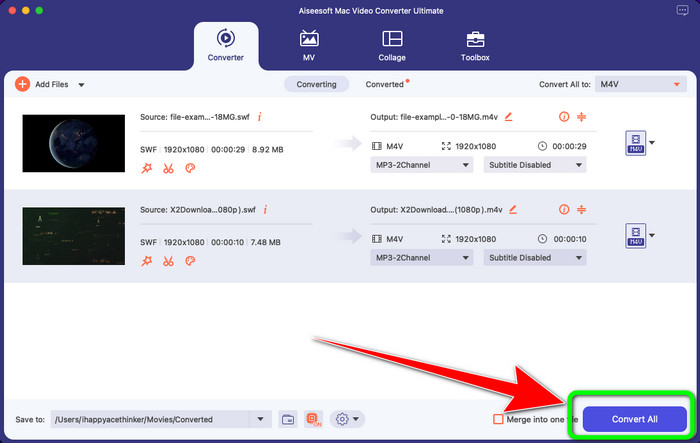
Task: Click the compress/split icon on first output
Action: pyautogui.click(x=580, y=117)
